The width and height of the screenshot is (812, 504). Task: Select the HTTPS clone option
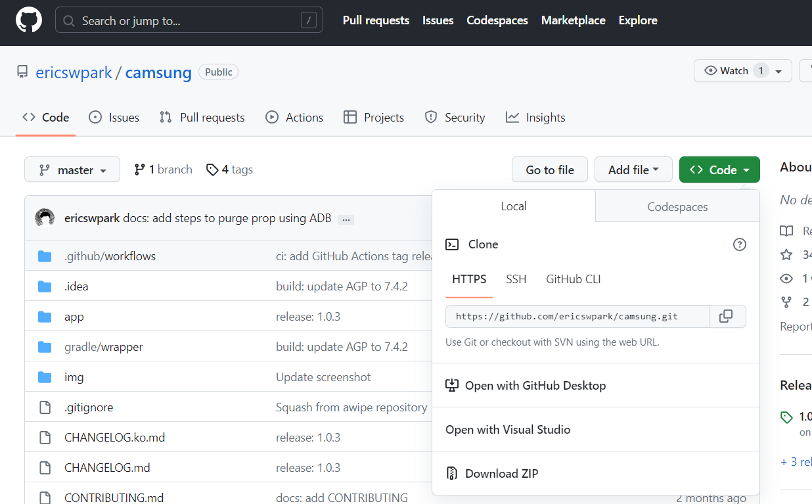469,279
